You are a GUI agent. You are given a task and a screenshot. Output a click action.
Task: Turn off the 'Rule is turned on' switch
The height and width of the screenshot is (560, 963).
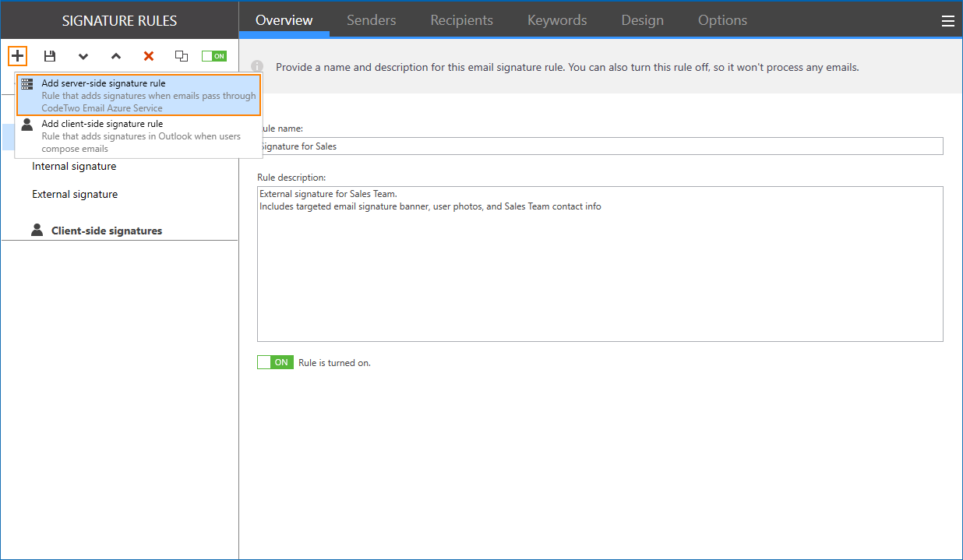[x=275, y=361]
